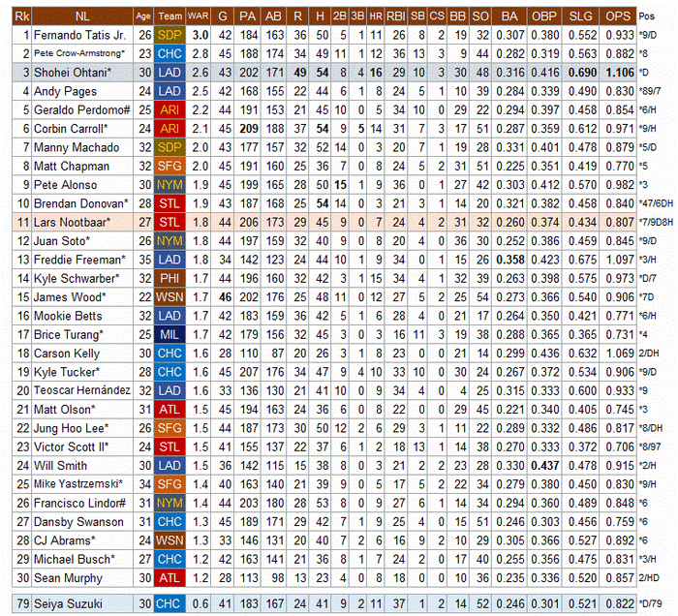Click Kyle Schwarber's name
The height and width of the screenshot is (616, 678).
coord(75,278)
